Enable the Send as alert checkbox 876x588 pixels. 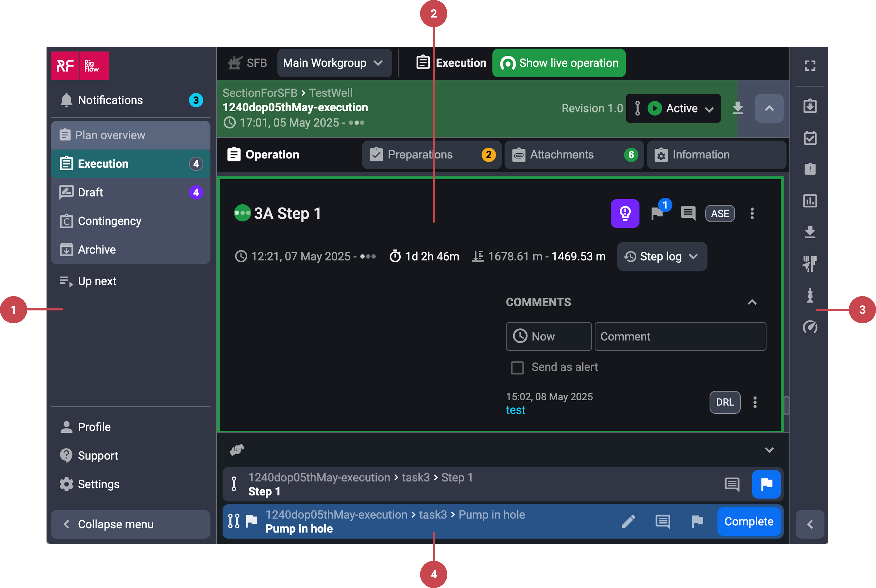point(517,367)
